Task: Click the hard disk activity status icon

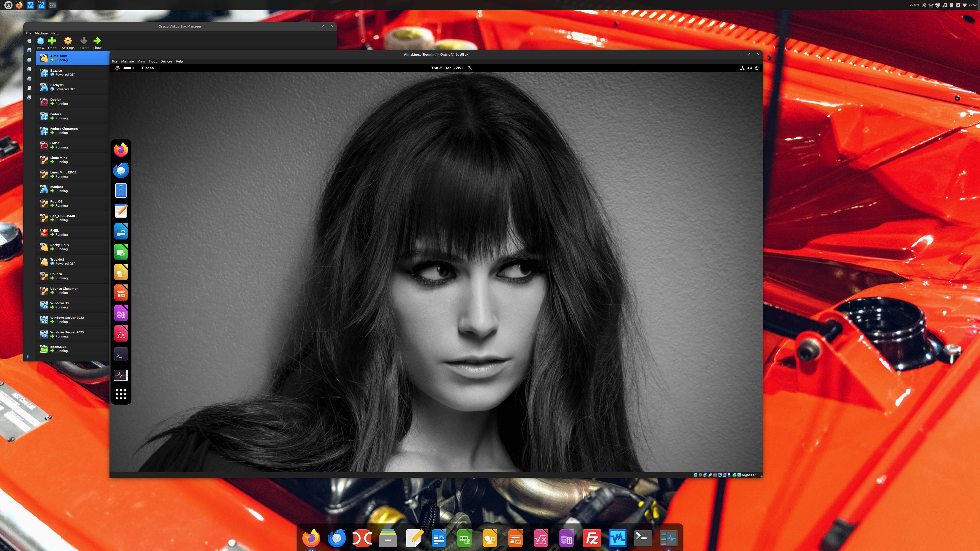Action: coord(695,475)
